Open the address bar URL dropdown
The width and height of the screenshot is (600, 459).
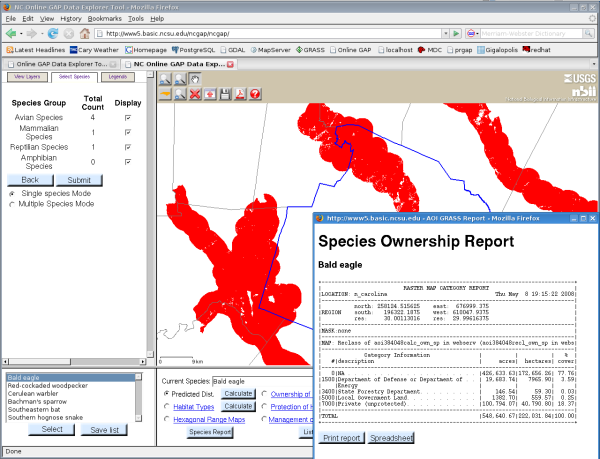click(445, 34)
